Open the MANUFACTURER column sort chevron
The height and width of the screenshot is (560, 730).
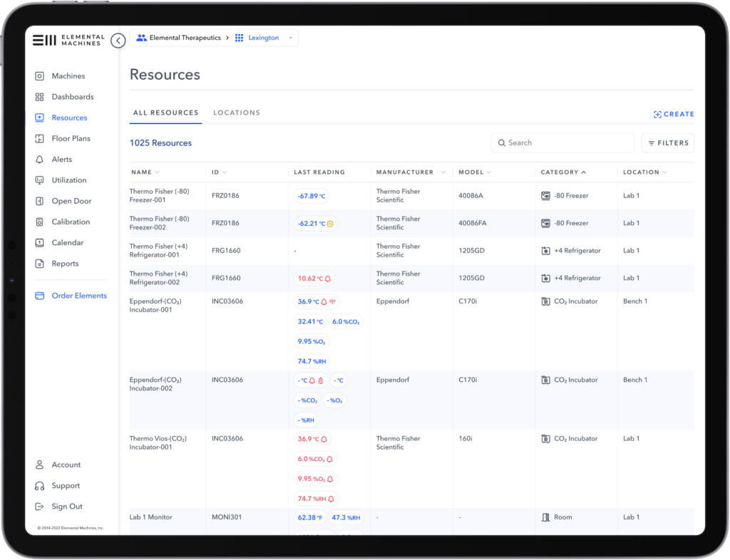coord(443,172)
